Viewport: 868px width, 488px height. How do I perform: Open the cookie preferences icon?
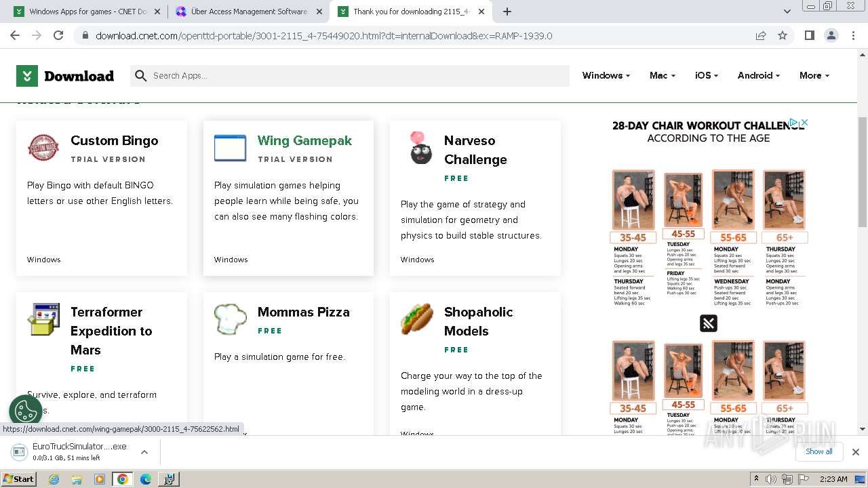(26, 411)
